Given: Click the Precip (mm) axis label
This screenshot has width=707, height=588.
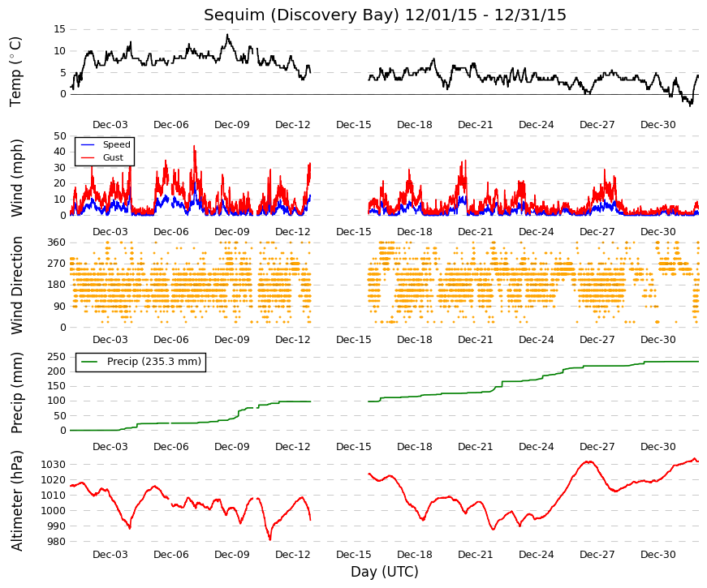Looking at the screenshot, I should pos(17,393).
